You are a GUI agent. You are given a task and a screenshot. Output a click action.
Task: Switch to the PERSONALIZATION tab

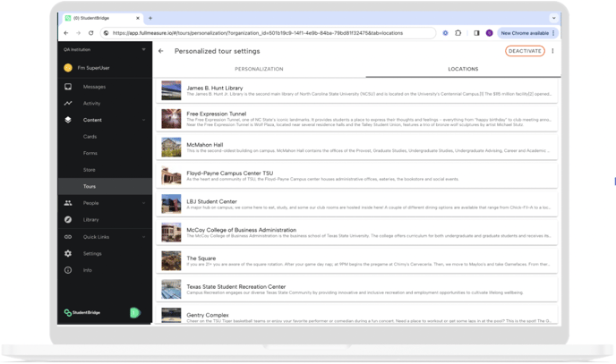[259, 69]
